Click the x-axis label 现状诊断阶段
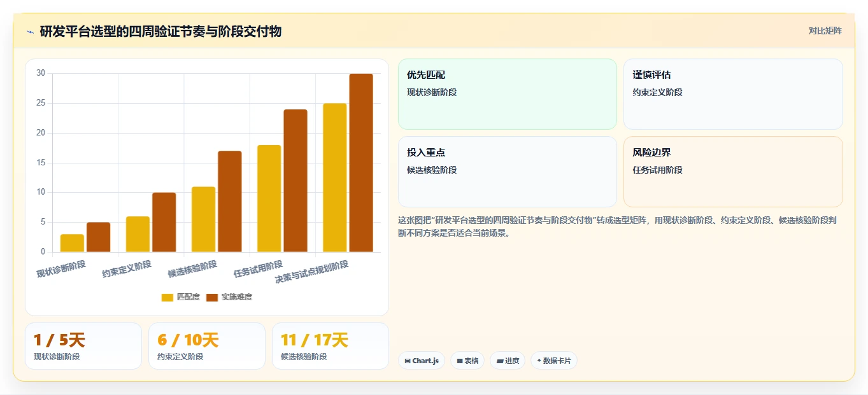 point(61,269)
